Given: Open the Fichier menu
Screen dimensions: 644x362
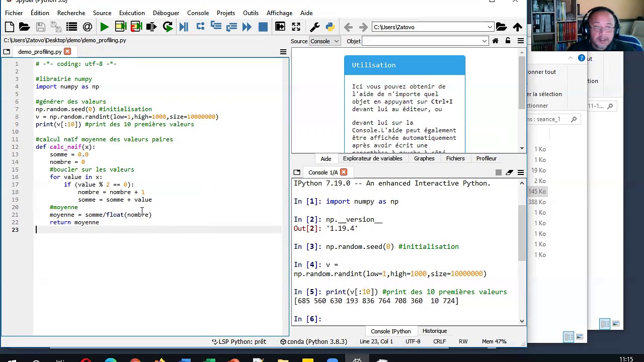Looking at the screenshot, I should 14,13.
